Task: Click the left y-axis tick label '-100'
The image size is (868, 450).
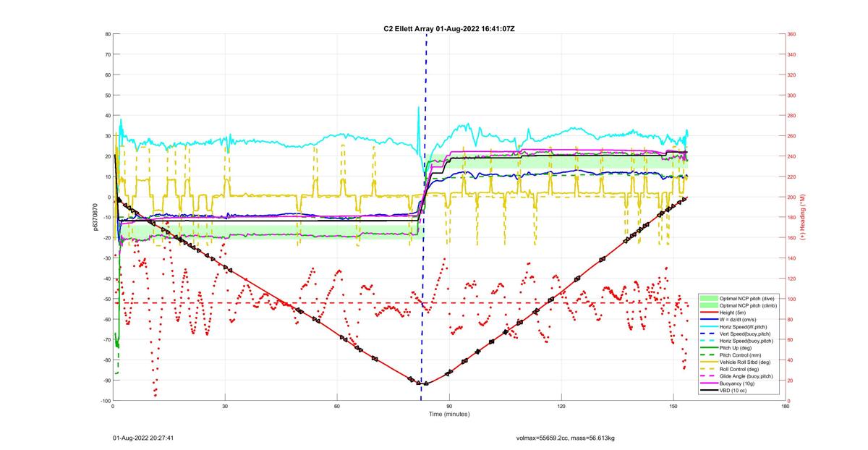Action: (104, 401)
